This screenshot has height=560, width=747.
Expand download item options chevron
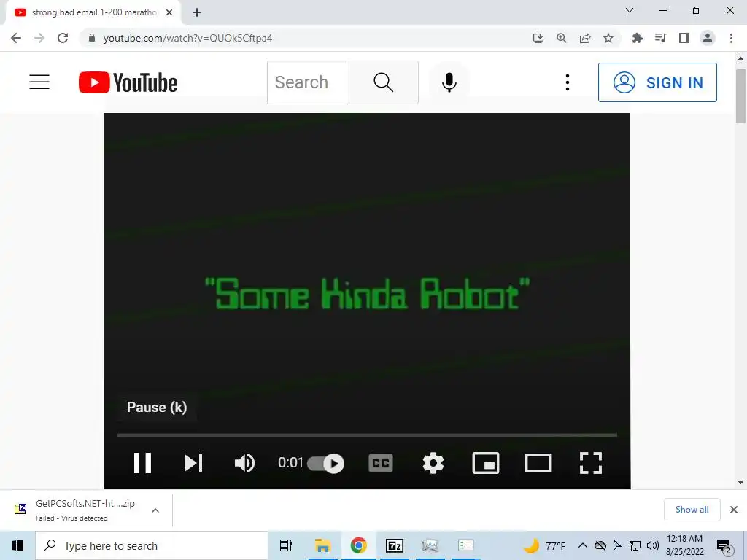pyautogui.click(x=155, y=510)
